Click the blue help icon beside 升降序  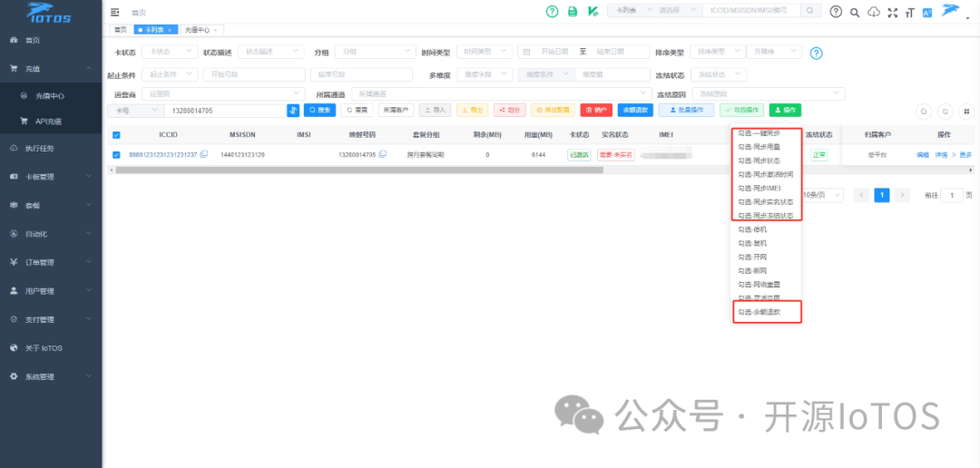click(x=817, y=54)
